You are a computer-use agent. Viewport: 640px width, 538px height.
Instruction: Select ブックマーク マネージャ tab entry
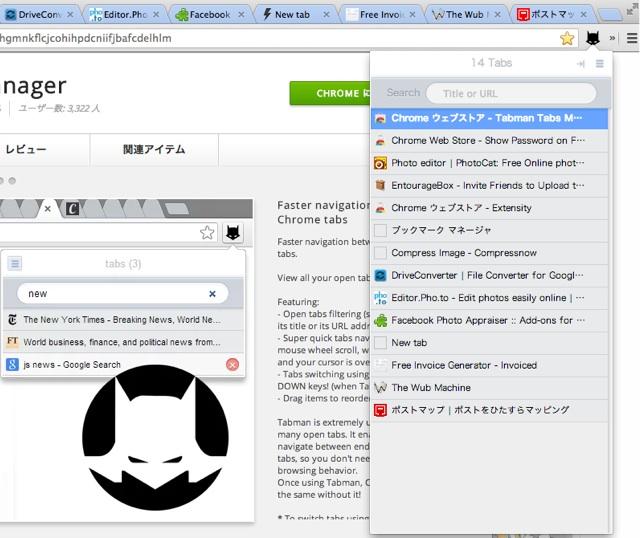(489, 231)
